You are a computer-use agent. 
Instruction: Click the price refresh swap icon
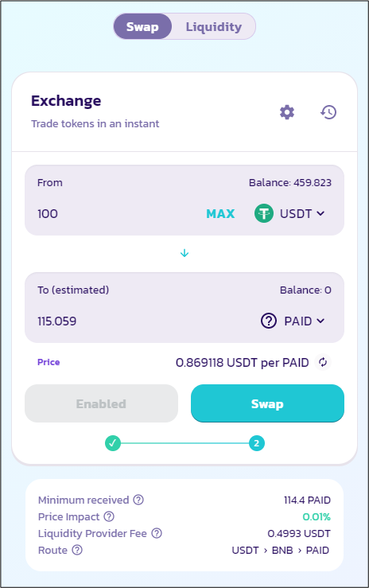323,362
